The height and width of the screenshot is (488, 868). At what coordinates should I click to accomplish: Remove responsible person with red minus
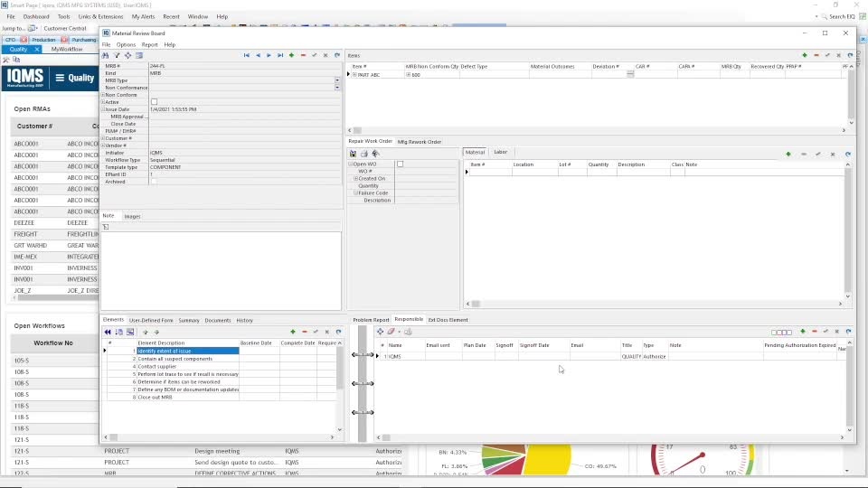815,332
